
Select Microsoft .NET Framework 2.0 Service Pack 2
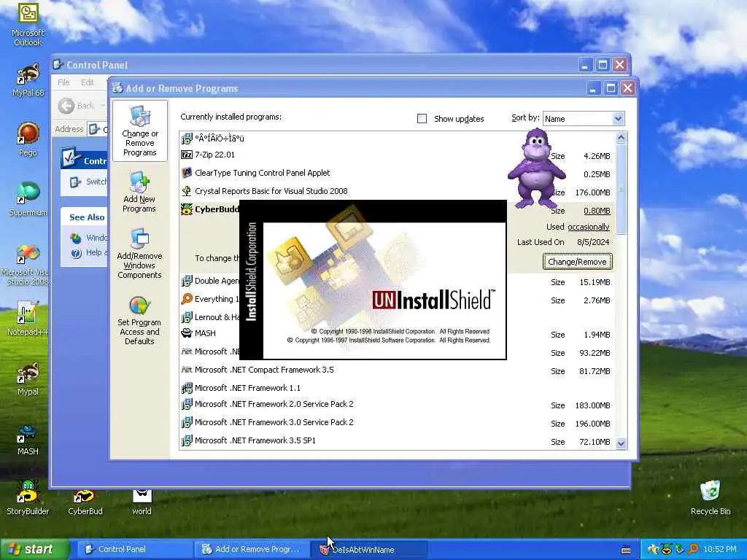tap(398, 404)
